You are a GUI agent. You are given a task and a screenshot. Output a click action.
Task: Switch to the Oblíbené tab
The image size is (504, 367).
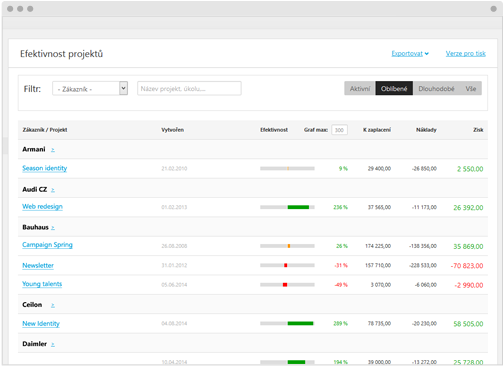394,89
